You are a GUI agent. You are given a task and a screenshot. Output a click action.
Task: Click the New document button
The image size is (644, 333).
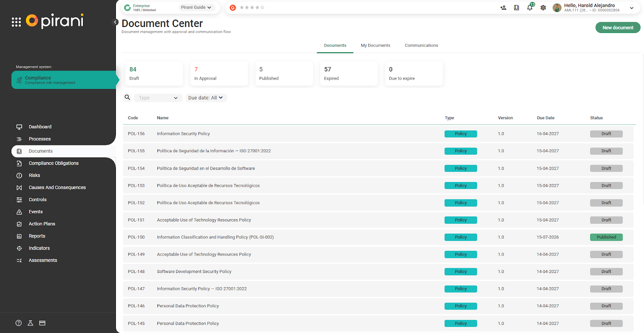click(617, 28)
